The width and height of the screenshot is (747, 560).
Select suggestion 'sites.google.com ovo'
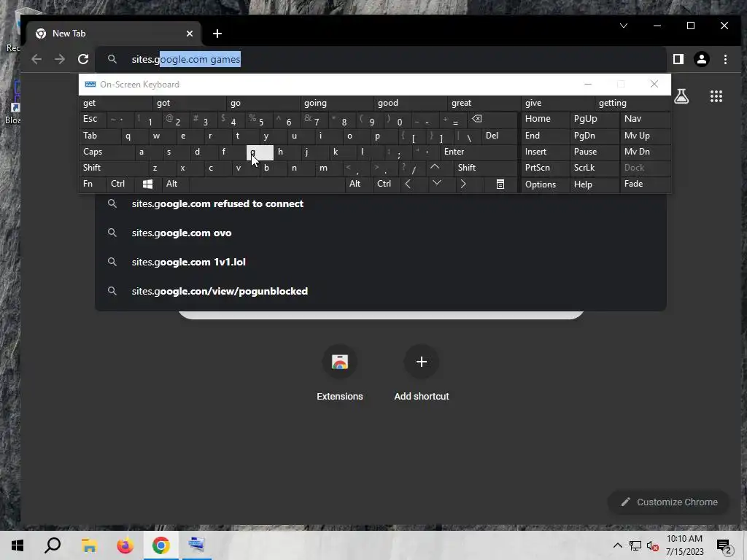click(380, 233)
